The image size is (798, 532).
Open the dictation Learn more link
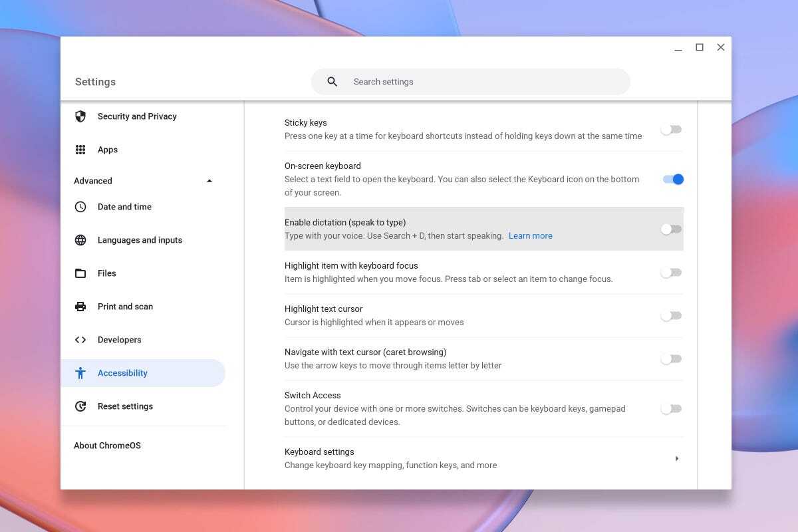[530, 236]
